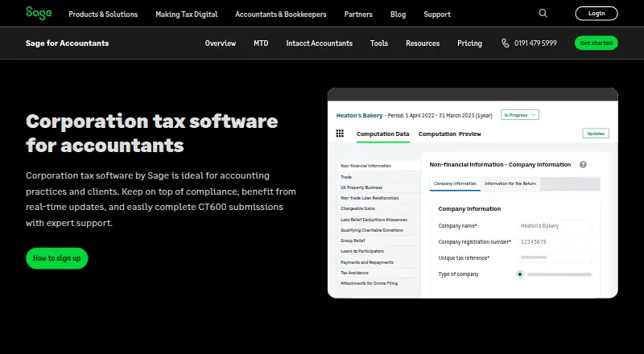This screenshot has height=354, width=644.
Task: Select Loans to Participators item
Action: tap(378, 251)
